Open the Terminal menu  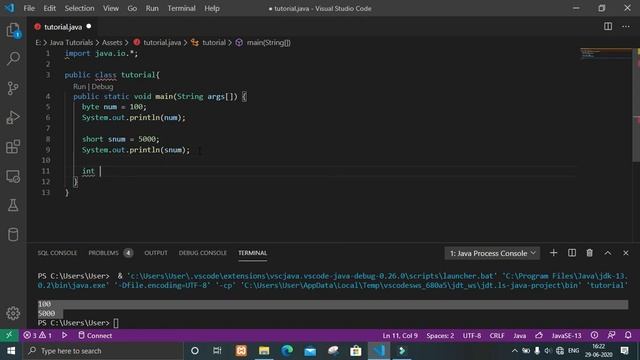[x=181, y=8]
